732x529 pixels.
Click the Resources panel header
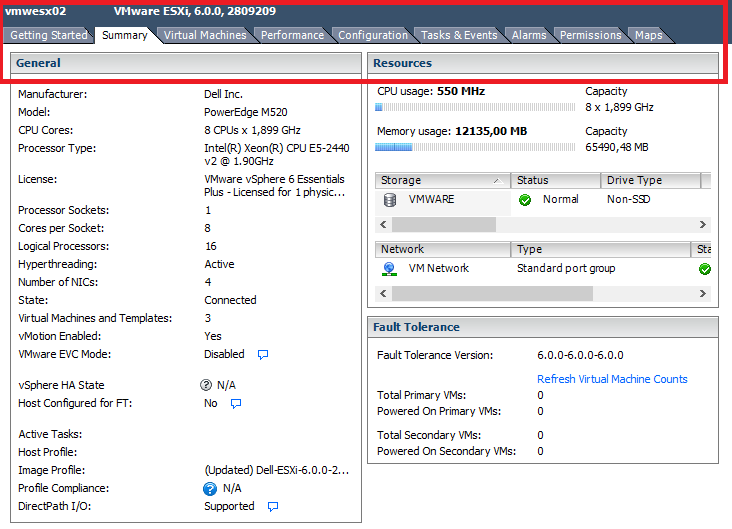543,63
